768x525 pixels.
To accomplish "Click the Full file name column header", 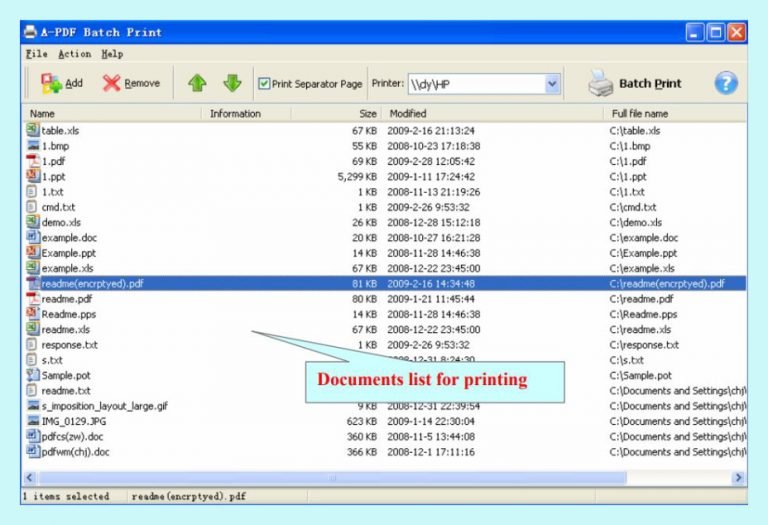I will coord(675,114).
